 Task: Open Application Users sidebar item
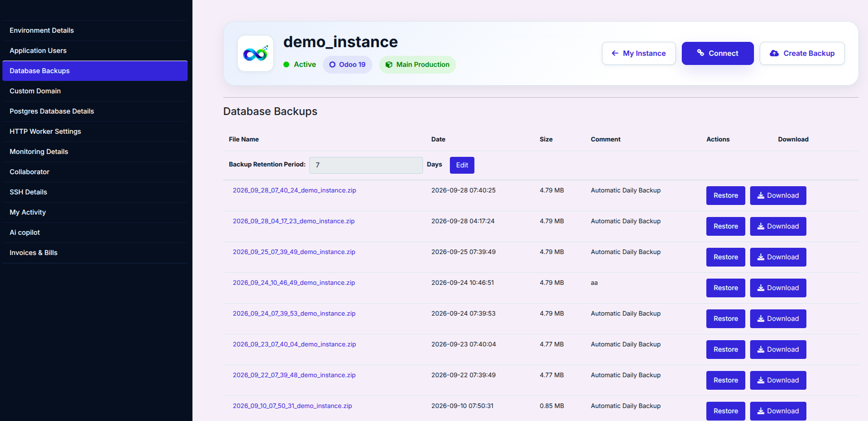[95, 51]
